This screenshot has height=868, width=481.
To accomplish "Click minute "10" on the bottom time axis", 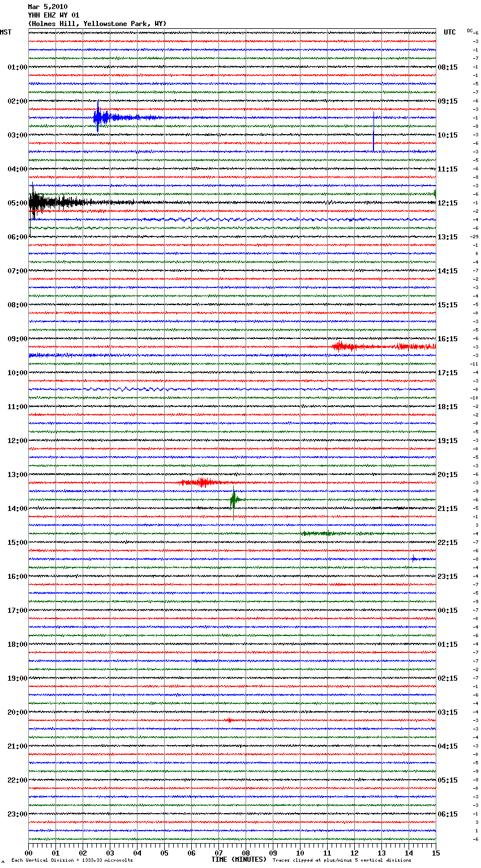I will (x=300, y=853).
